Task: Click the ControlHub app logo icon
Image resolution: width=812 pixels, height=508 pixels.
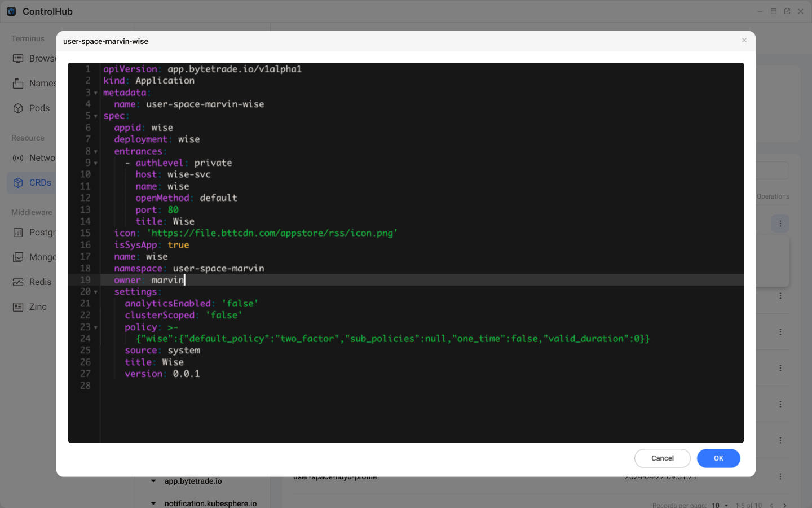Action: pos(11,11)
